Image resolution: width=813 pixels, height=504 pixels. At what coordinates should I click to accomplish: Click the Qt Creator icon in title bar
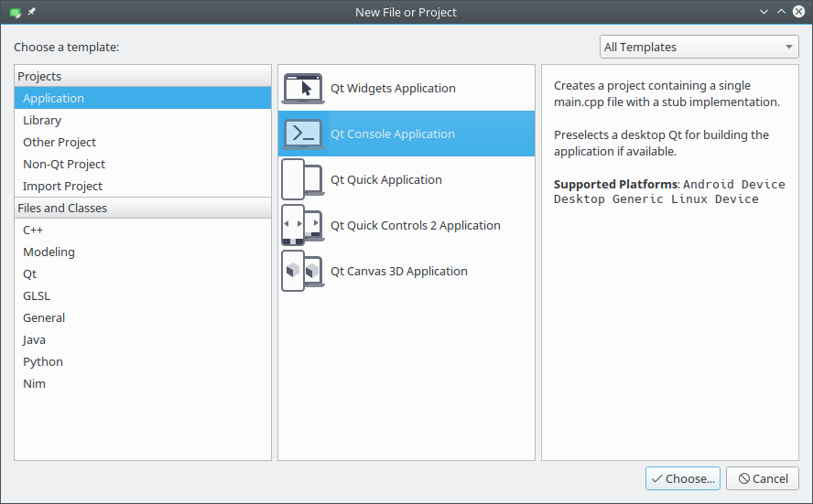(16, 12)
